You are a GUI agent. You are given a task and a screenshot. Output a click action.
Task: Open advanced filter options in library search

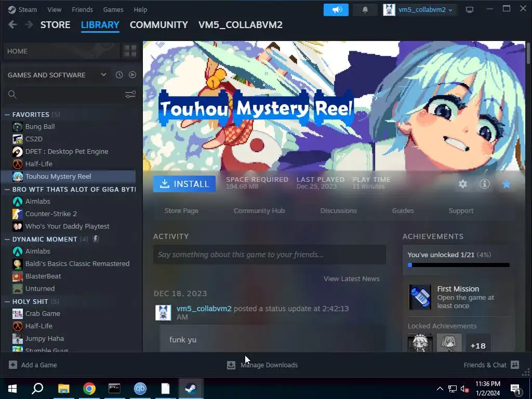click(x=130, y=95)
